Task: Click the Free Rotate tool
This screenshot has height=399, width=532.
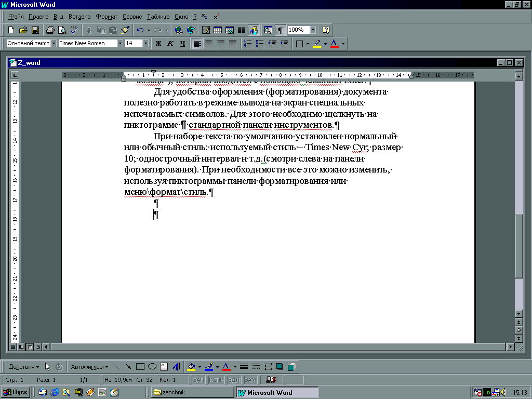Action: (x=59, y=366)
